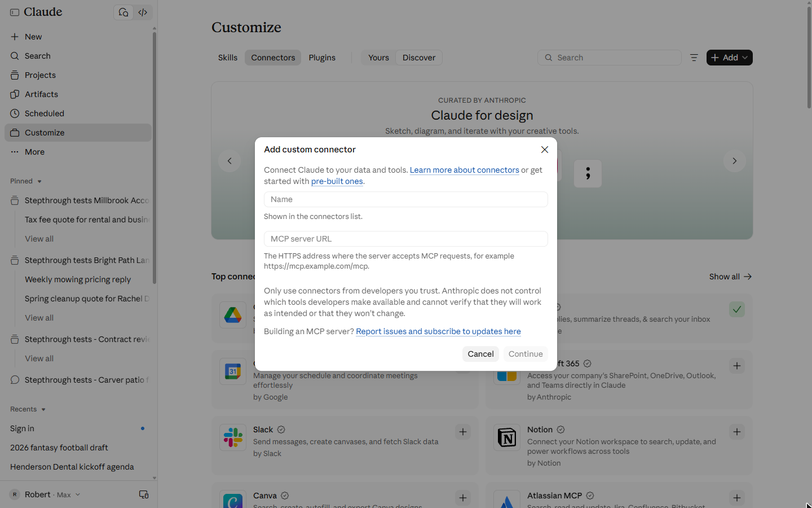812x508 pixels.
Task: Open the filter options icon
Action: coord(694,58)
